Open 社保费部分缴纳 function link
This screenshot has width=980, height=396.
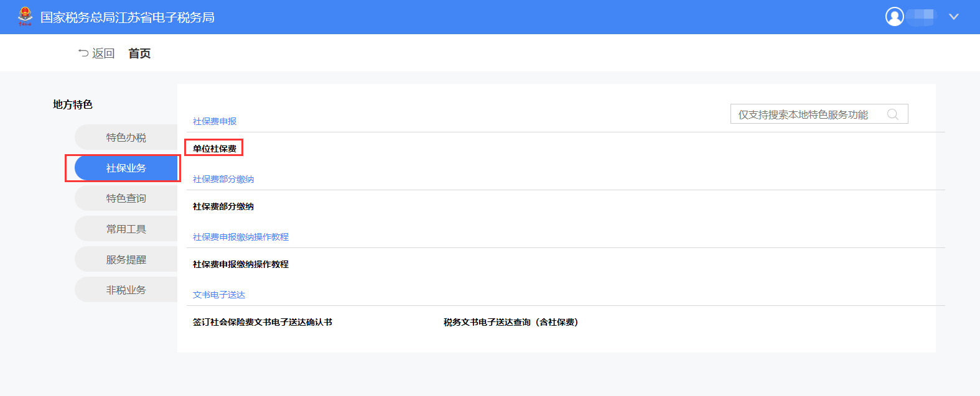[223, 206]
